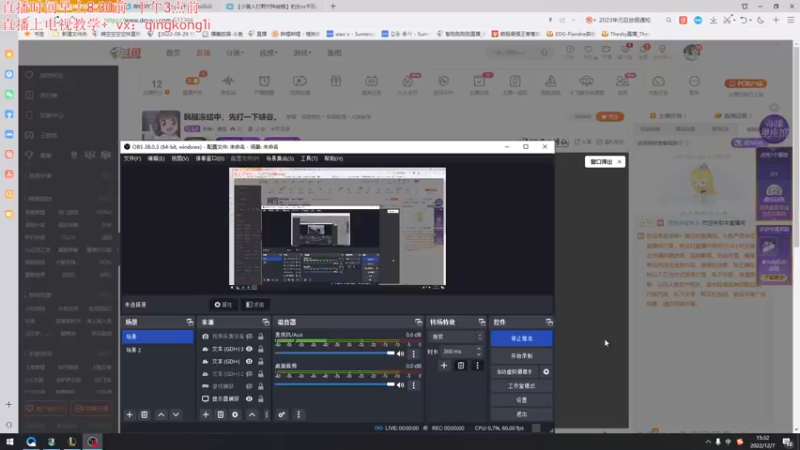
Task: Open the 渐变 transition type dropdown
Action: (x=456, y=337)
